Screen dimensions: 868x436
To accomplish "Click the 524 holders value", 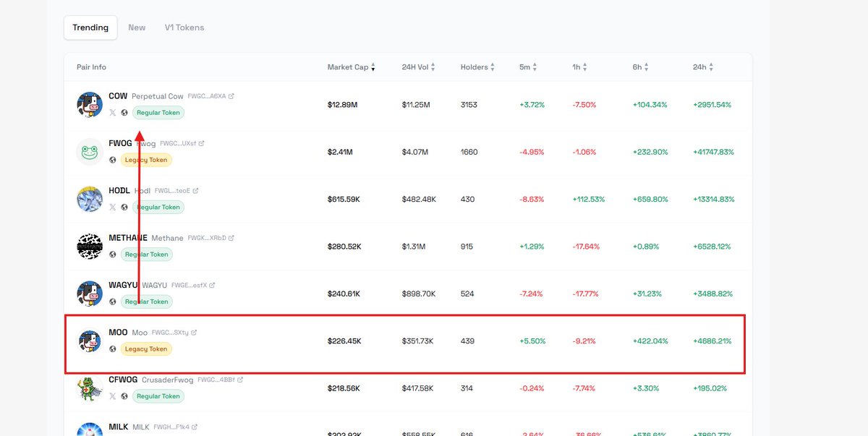I will coord(467,294).
